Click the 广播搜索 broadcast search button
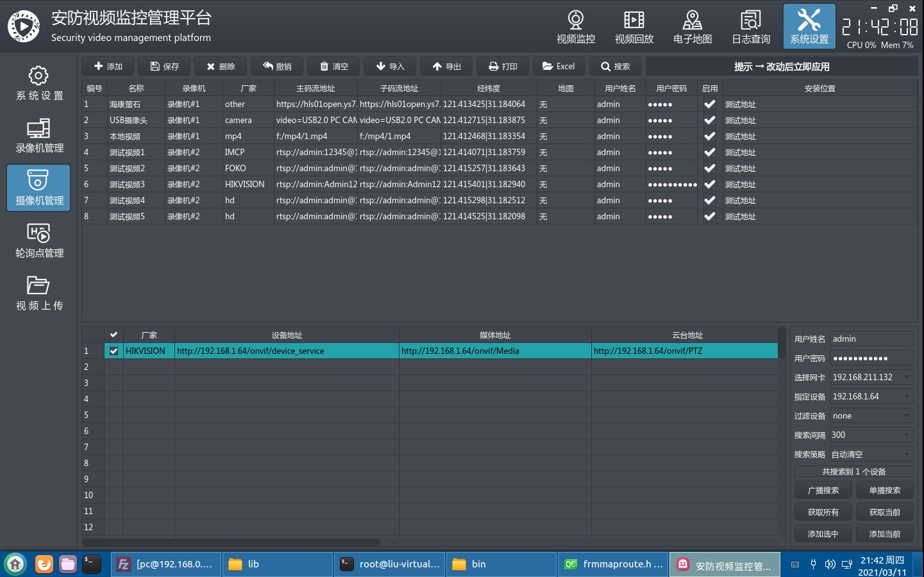924x577 pixels. [x=823, y=490]
